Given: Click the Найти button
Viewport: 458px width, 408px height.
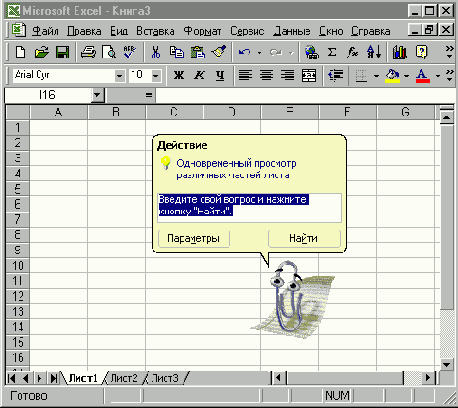Looking at the screenshot, I should [x=304, y=238].
